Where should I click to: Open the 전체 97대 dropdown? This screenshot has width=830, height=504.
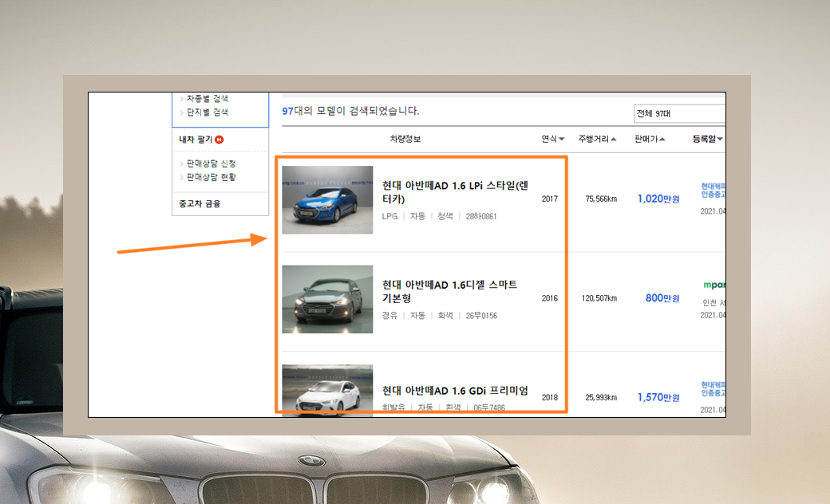tap(679, 114)
